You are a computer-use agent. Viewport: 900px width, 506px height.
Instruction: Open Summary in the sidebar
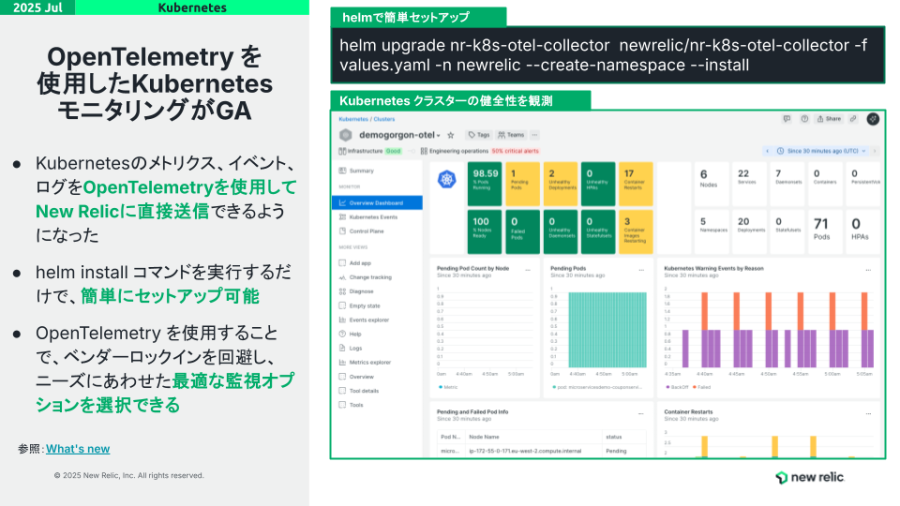[x=361, y=170]
